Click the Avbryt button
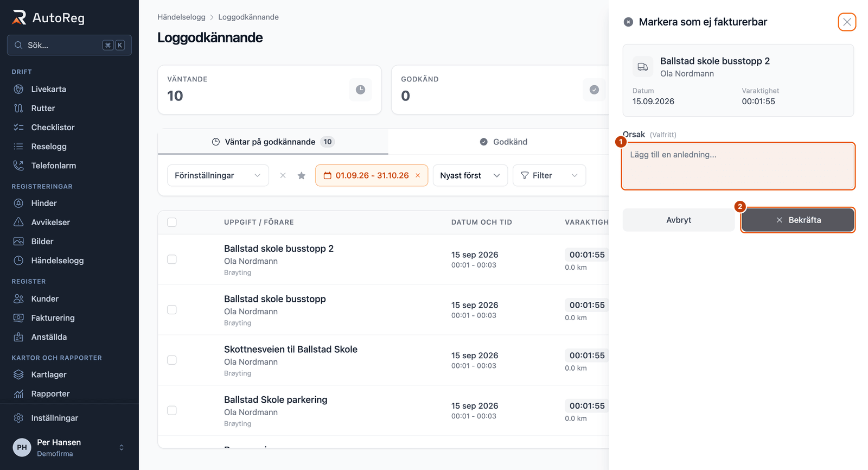Screen dimensions: 868x470 (679, 220)
